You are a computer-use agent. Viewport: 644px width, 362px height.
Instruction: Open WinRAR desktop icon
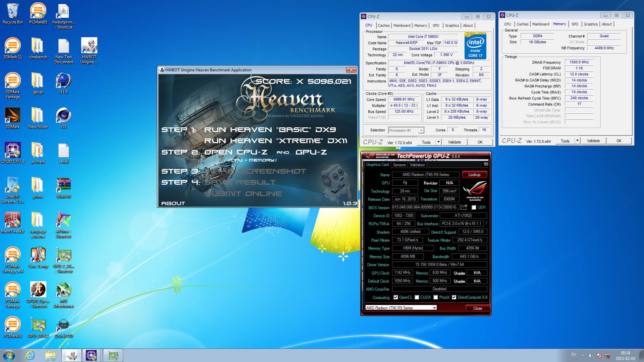click(63, 188)
